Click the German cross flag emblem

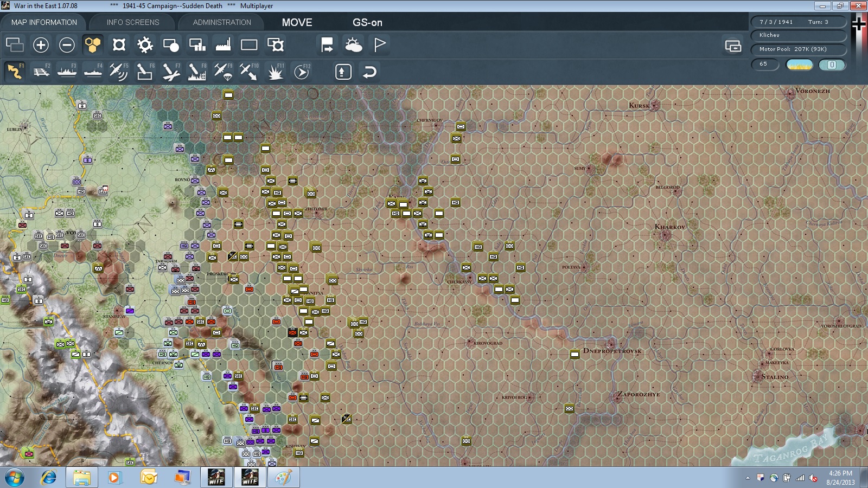coord(859,24)
